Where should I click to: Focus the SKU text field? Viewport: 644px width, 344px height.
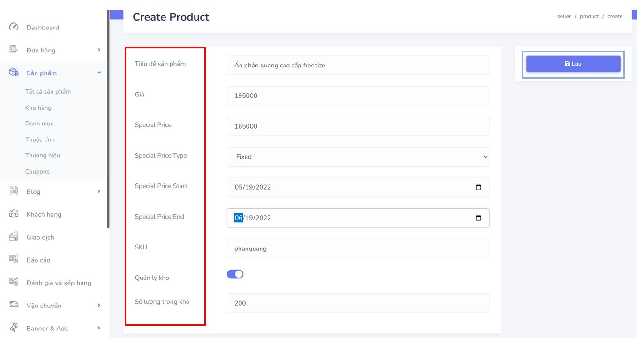[358, 249]
